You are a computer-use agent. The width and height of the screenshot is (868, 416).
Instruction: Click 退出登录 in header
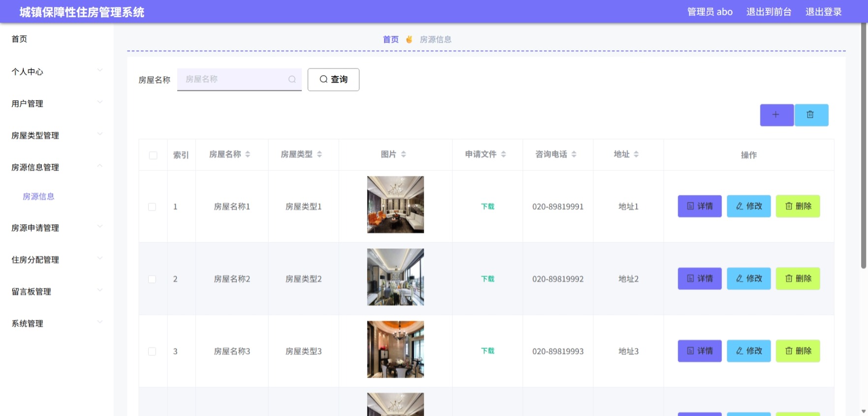pyautogui.click(x=823, y=12)
